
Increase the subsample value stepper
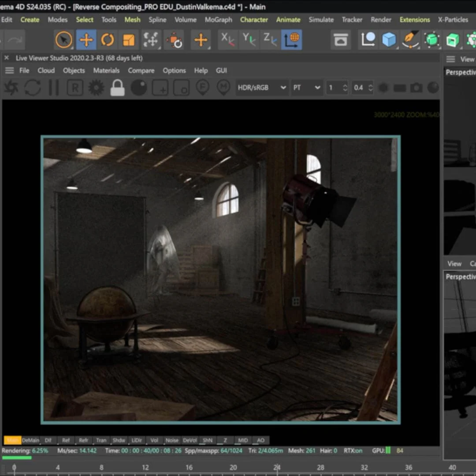coord(345,85)
